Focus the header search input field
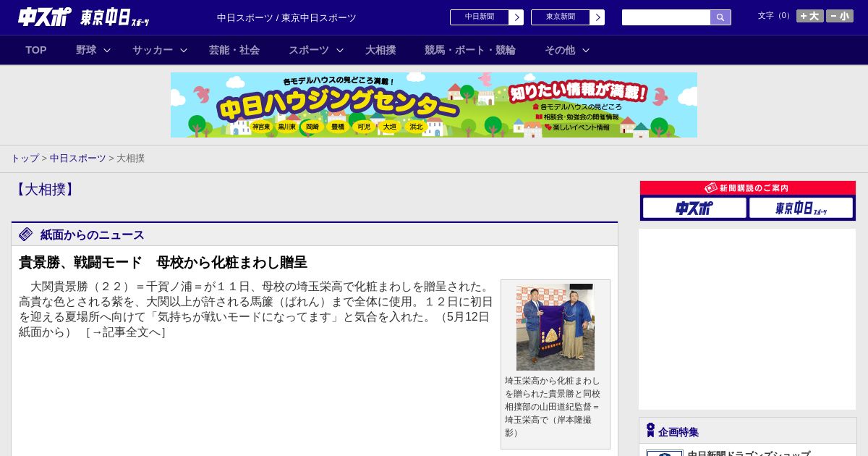This screenshot has width=868, height=456. tap(666, 17)
